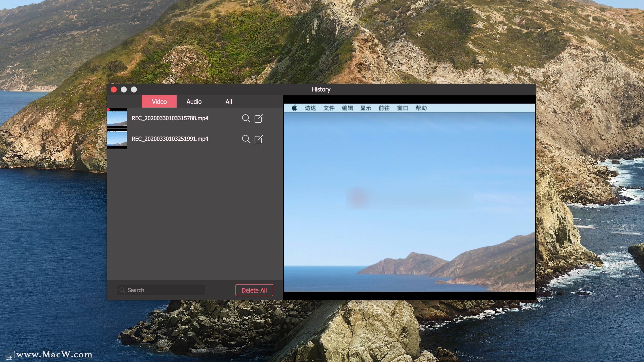Click the magnifier icon for REC_20200330103315788.mp4
The width and height of the screenshot is (644, 362).
[x=246, y=118]
